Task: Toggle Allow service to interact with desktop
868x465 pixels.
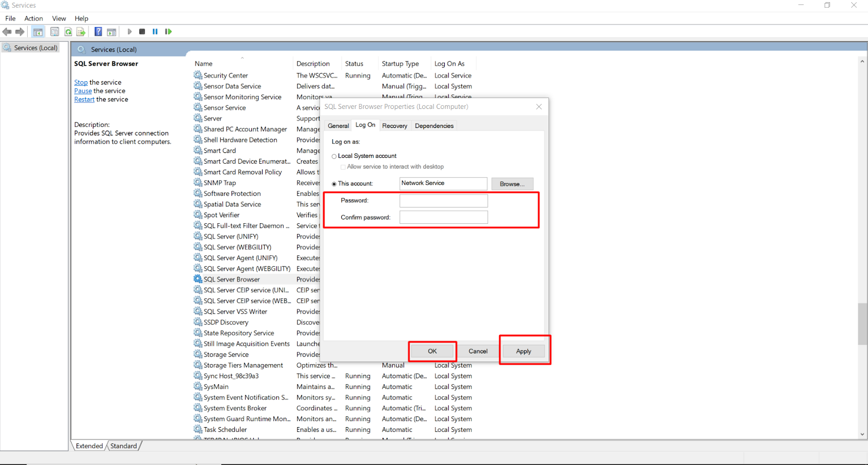Action: (x=343, y=167)
